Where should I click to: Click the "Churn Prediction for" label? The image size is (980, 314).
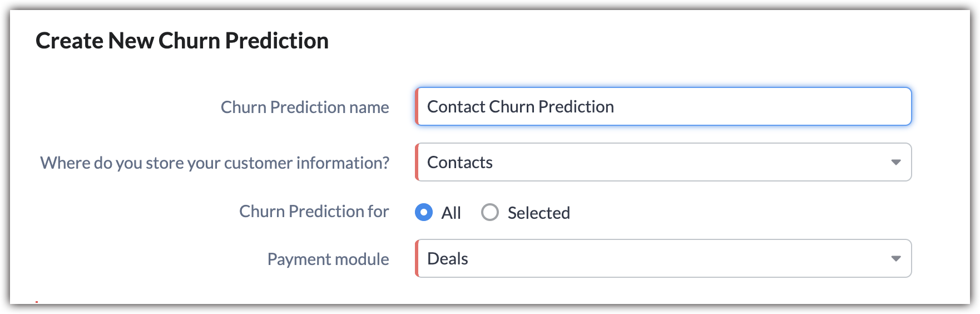[314, 212]
